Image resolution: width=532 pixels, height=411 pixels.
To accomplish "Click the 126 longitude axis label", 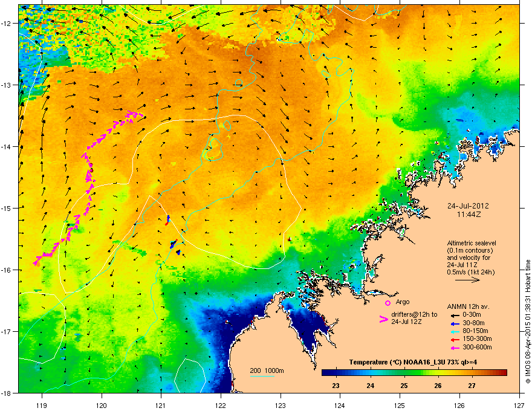I will click(x=459, y=406).
